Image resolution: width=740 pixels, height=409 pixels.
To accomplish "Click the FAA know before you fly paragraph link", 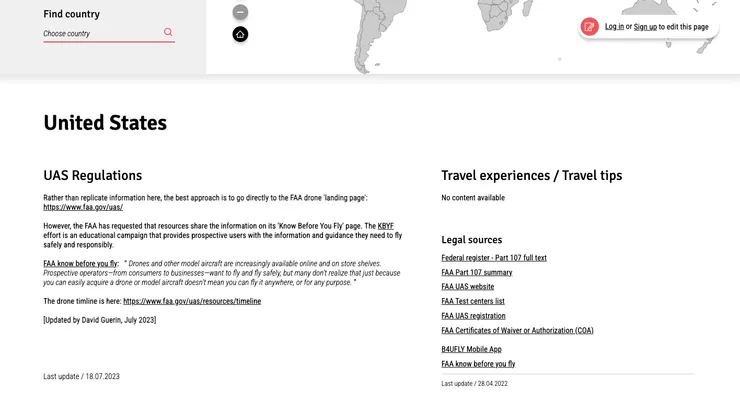I will pyautogui.click(x=80, y=264).
